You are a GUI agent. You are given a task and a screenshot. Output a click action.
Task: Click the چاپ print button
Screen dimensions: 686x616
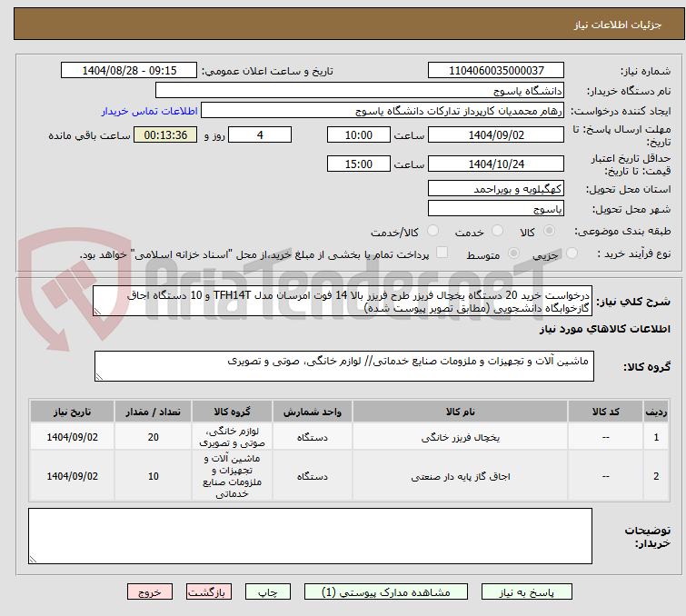tap(268, 592)
